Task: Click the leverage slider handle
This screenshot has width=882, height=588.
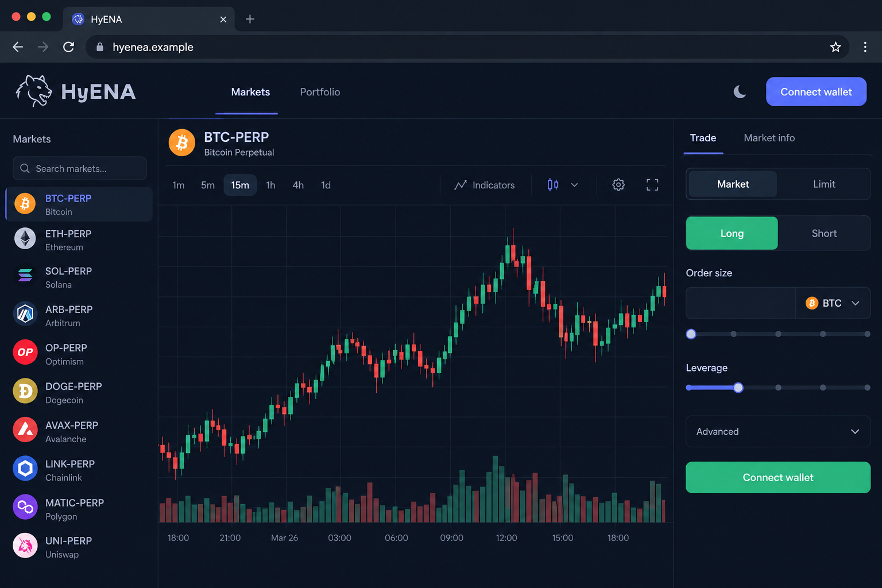Action: 738,388
